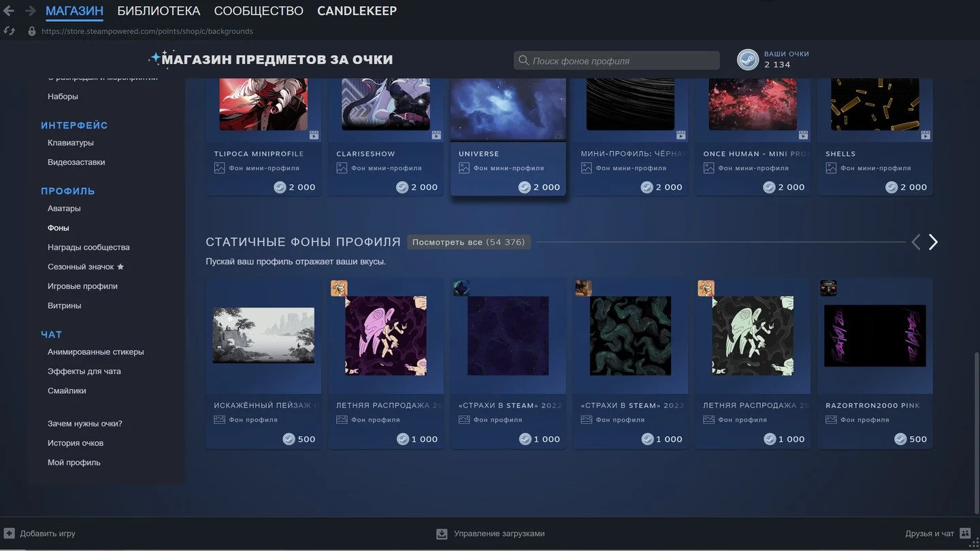The height and width of the screenshot is (551, 980).
Task: Click the animated-video icon on the TLIPOCA MINIPROFILE card
Action: (x=314, y=135)
